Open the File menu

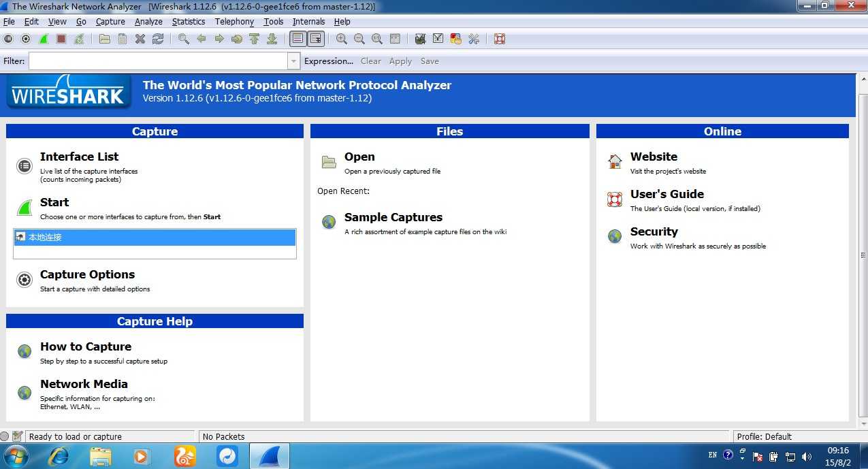pyautogui.click(x=9, y=22)
